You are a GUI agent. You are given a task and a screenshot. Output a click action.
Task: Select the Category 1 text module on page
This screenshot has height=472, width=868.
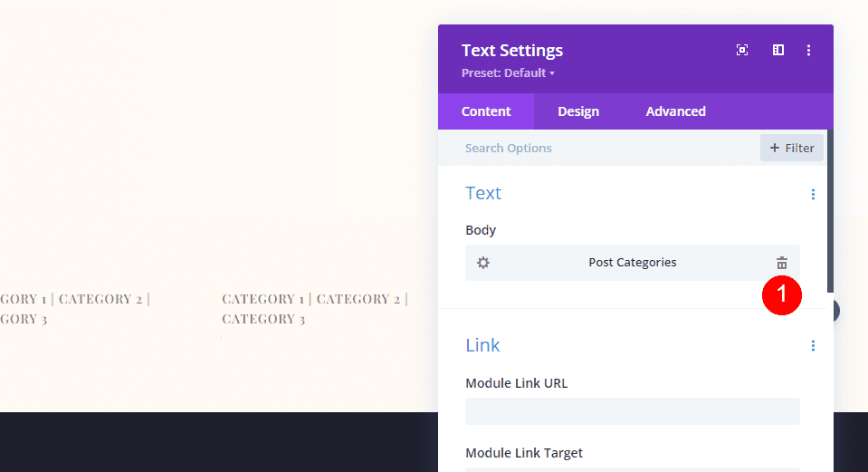pyautogui.click(x=314, y=308)
